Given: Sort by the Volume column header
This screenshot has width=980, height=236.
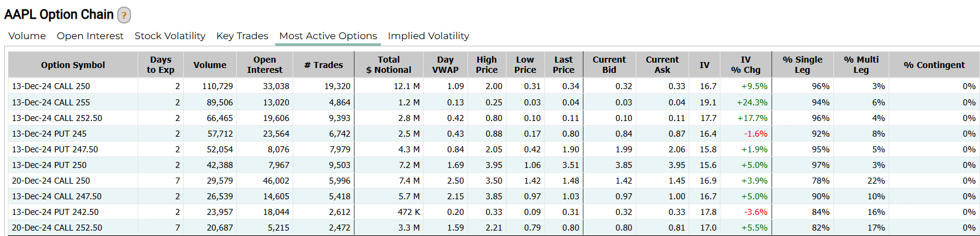Looking at the screenshot, I should [210, 65].
